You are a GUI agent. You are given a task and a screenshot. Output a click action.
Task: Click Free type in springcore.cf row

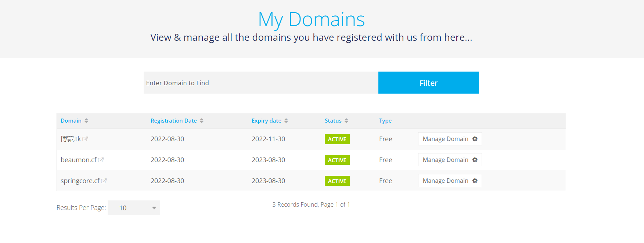pyautogui.click(x=386, y=181)
